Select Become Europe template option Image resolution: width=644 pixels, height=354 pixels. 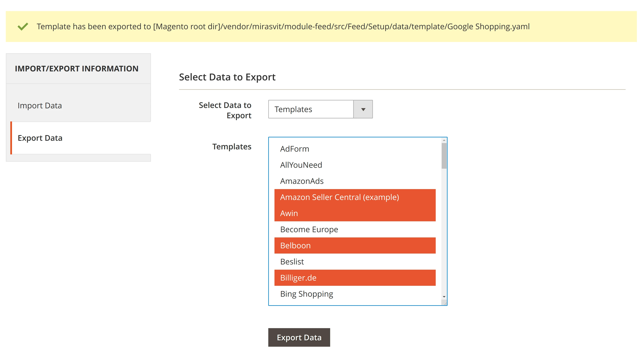click(x=309, y=230)
